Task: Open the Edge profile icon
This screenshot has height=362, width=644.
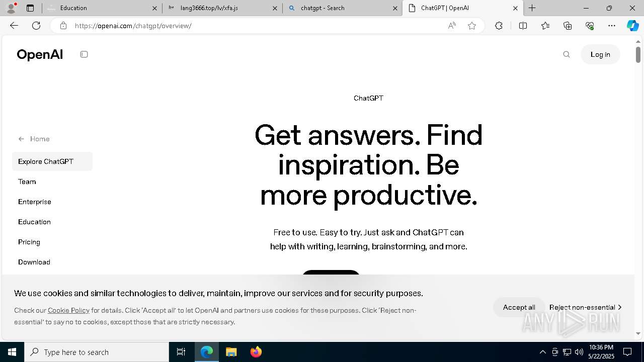Action: (x=11, y=8)
